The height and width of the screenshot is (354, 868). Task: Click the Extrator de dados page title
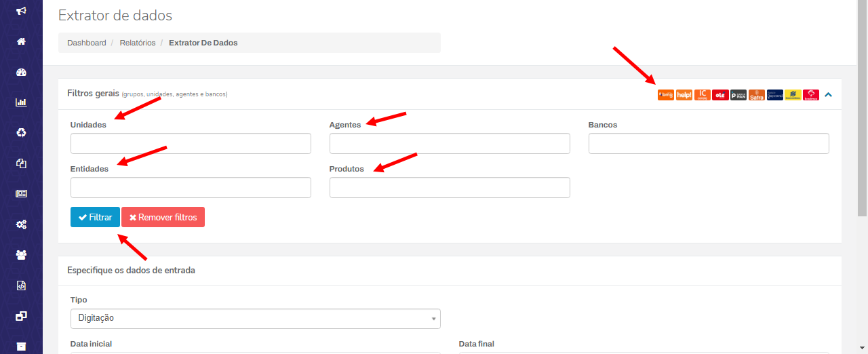[x=115, y=15]
